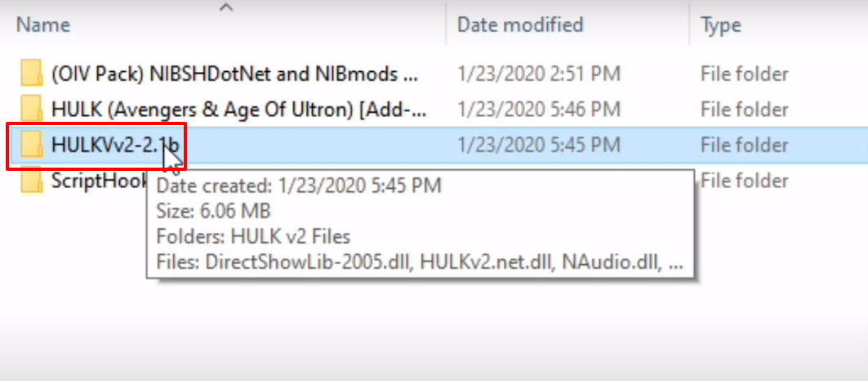Click File folder type of OIV Pack row
This screenshot has height=381, width=868.
pos(745,74)
